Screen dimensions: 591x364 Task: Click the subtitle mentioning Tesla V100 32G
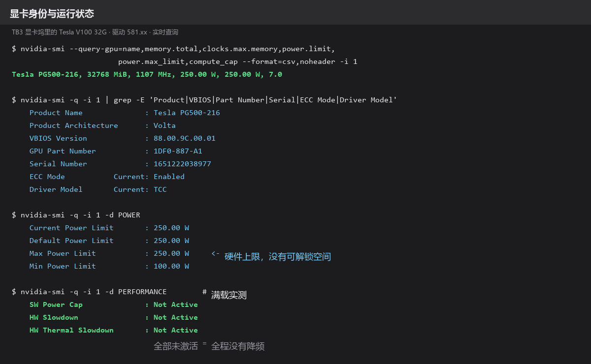pos(95,32)
